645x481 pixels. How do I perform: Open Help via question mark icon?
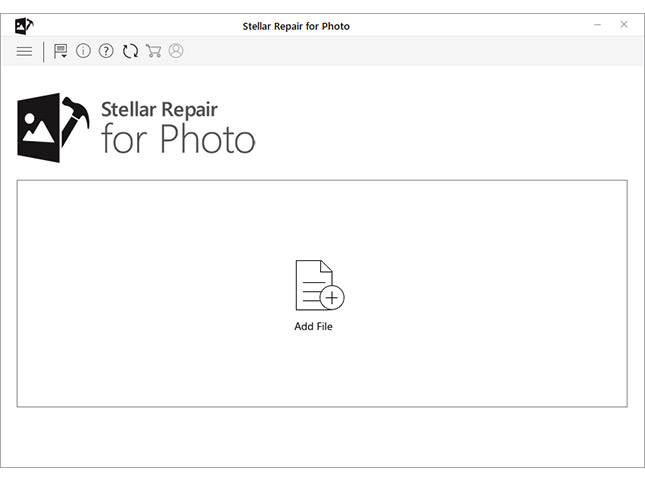[106, 51]
